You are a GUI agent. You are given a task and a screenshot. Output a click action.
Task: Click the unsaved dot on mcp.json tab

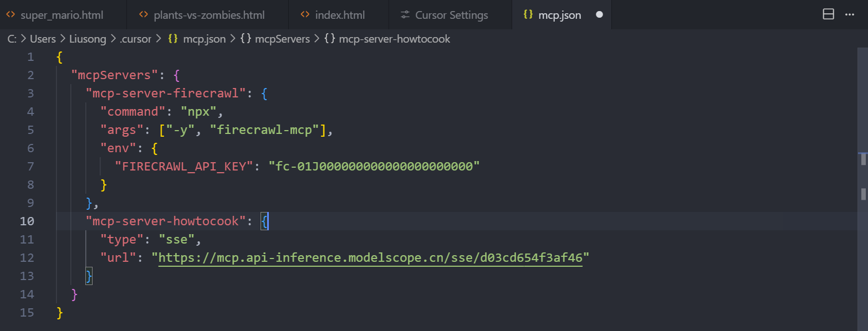click(x=599, y=15)
